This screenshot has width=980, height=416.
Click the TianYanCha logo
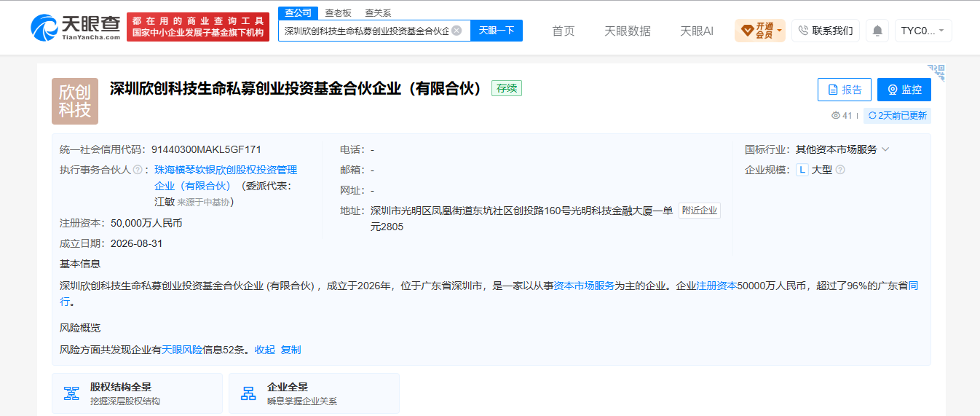pyautogui.click(x=75, y=28)
